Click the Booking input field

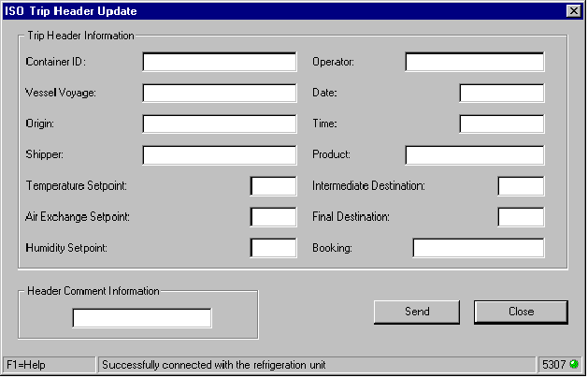point(478,247)
